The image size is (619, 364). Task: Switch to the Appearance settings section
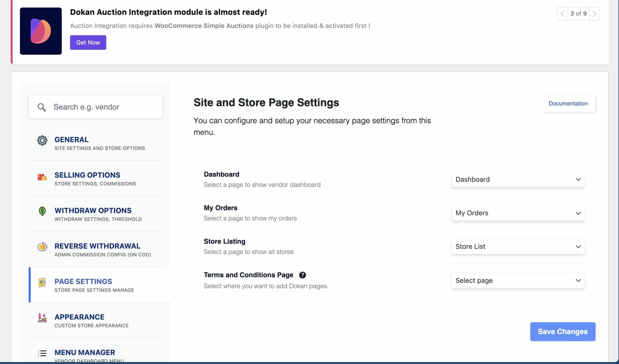click(79, 317)
